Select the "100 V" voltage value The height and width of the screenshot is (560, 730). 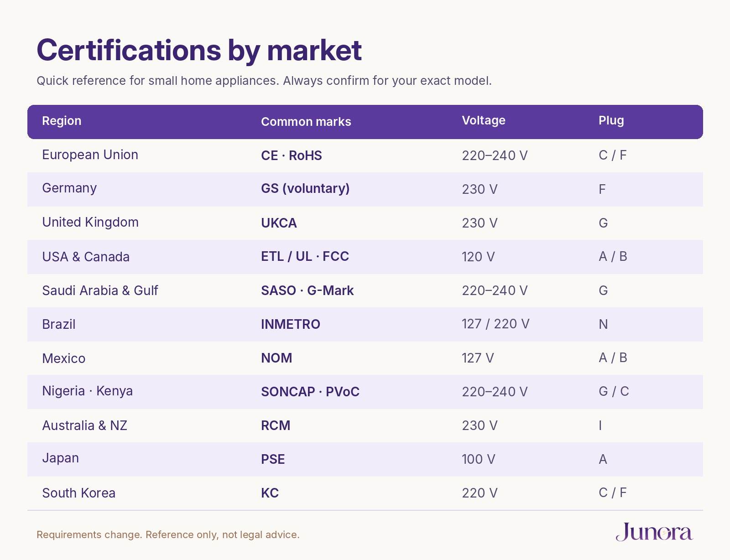click(x=479, y=459)
